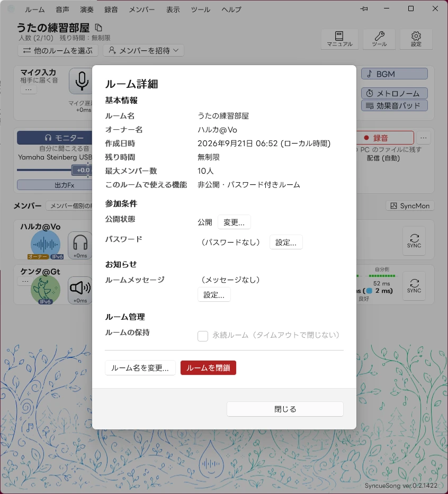This screenshot has width=448, height=494.
Task: Click SYNC button in ハルカ@Vo row
Action: pyautogui.click(x=414, y=241)
